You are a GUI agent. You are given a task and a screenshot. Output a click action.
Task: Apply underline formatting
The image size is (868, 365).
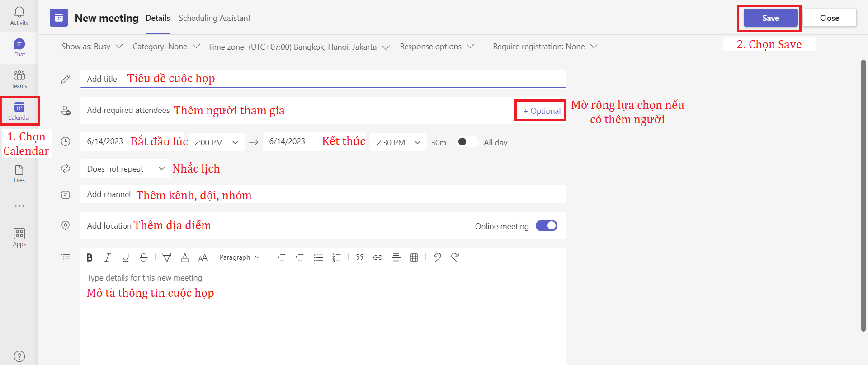(x=126, y=257)
